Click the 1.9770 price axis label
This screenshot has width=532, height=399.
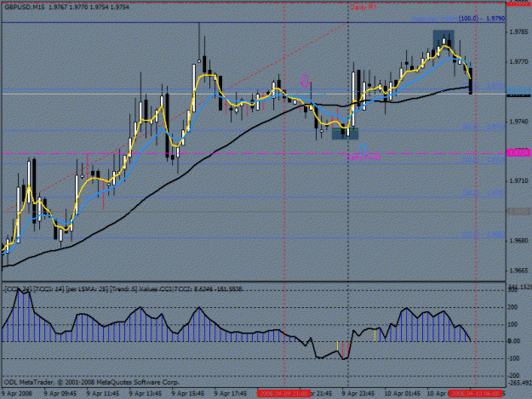pos(518,62)
